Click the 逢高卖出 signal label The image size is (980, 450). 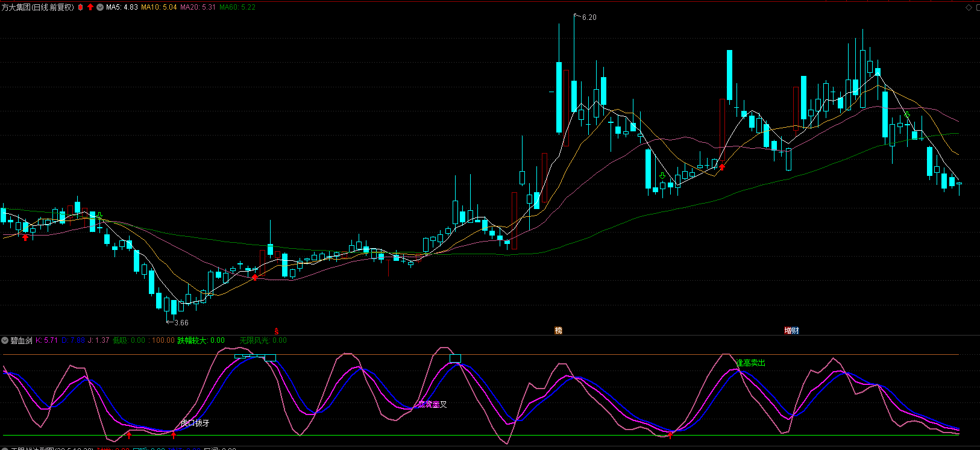[x=751, y=363]
